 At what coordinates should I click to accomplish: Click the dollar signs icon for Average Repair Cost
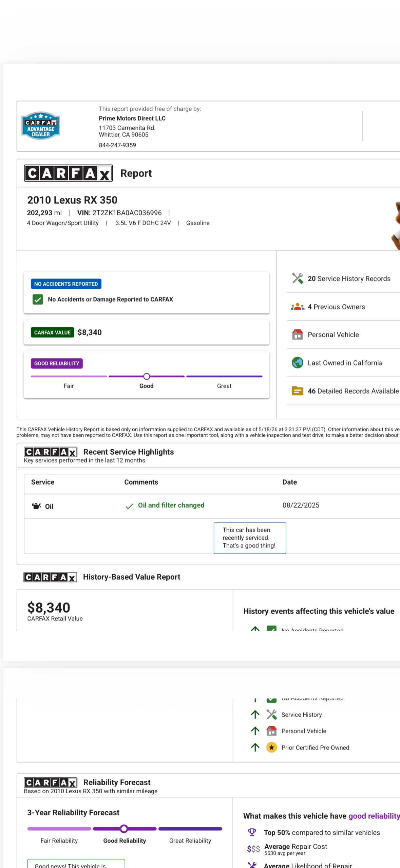253,849
